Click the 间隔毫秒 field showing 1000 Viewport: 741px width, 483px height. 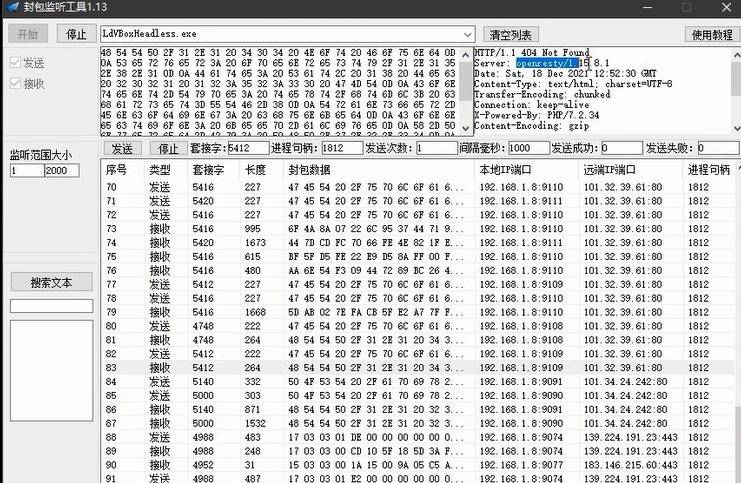(x=529, y=148)
